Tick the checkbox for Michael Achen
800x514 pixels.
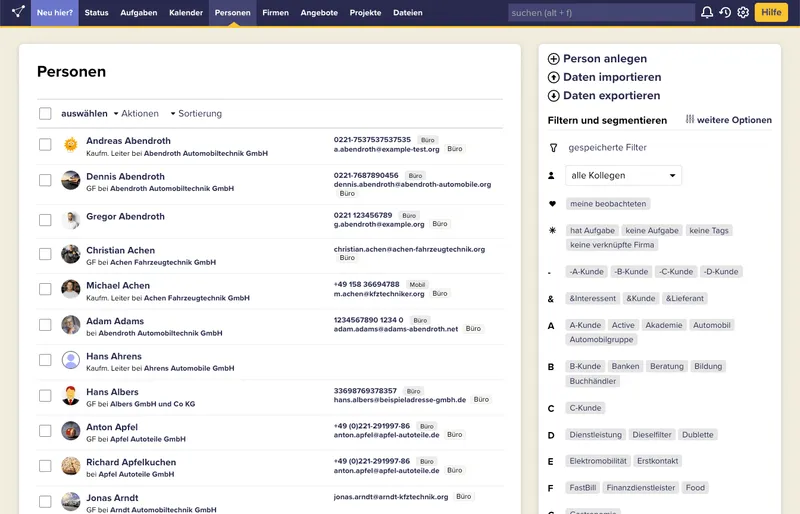click(45, 289)
